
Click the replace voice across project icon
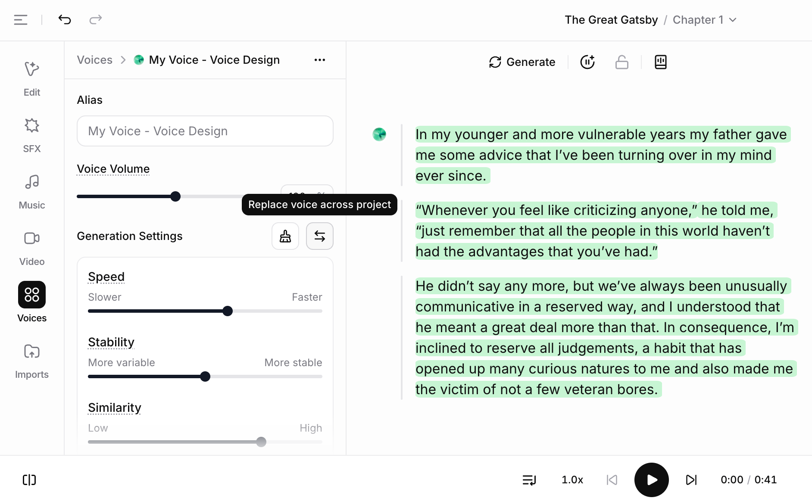click(x=319, y=236)
